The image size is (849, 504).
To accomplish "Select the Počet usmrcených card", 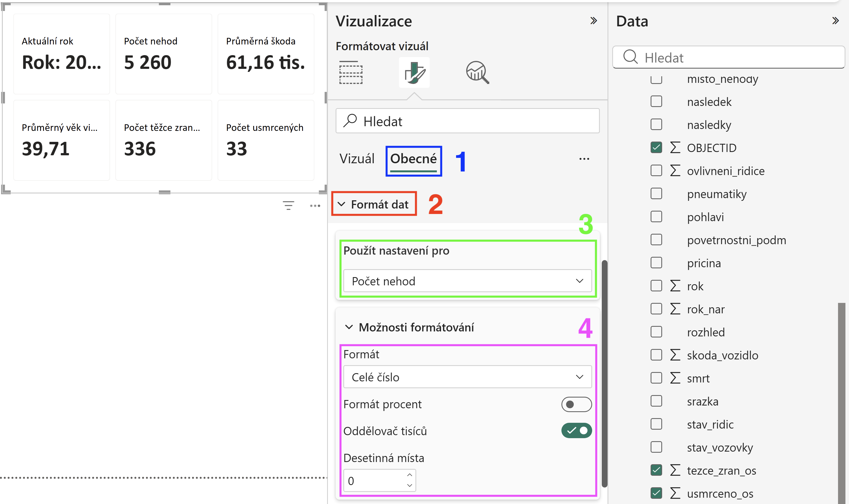I will [x=266, y=140].
